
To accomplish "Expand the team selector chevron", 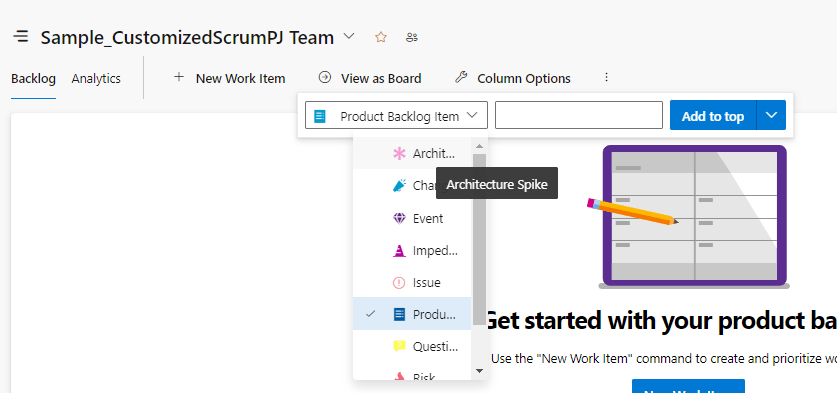I will pos(349,36).
